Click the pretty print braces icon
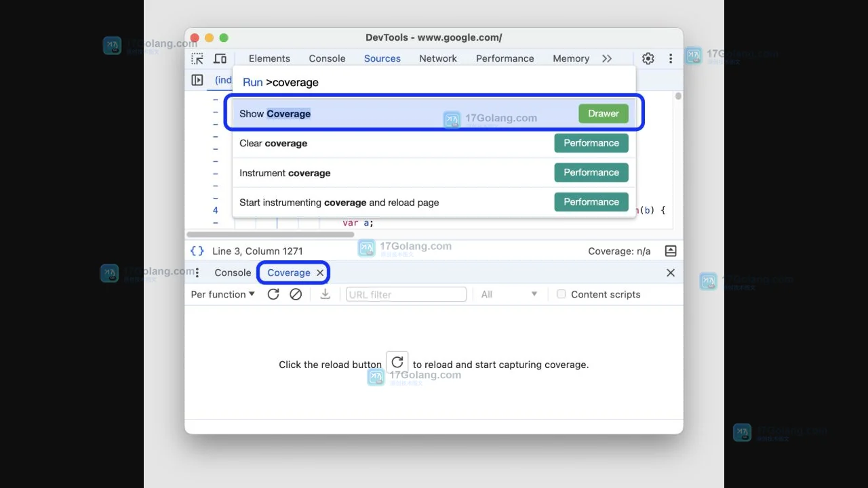Viewport: 868px width, 488px height. (x=197, y=251)
